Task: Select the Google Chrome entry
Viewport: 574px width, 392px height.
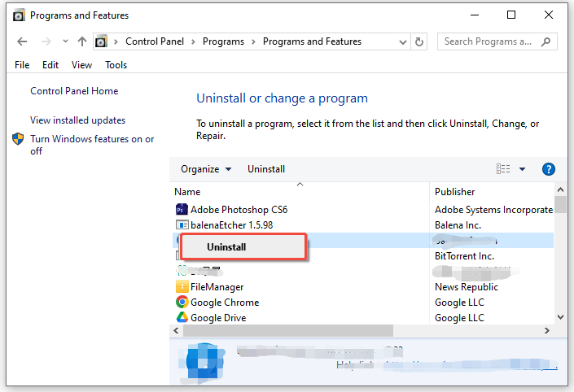Action: pos(225,303)
